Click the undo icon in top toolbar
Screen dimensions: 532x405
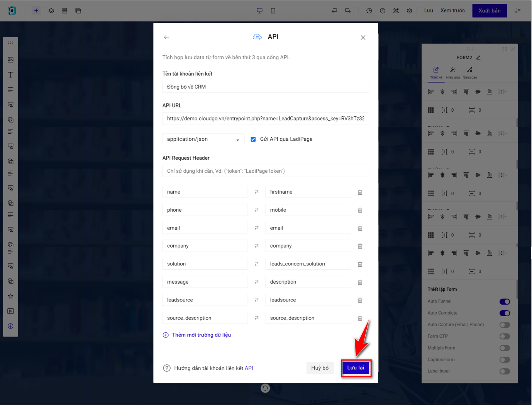pos(334,11)
